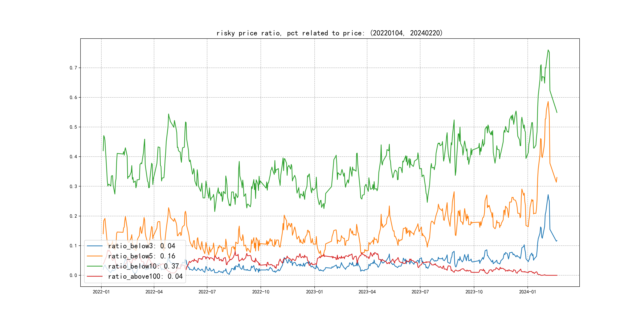Click the highest peak of the orange line
This screenshot has height=322, width=644.
(x=548, y=102)
